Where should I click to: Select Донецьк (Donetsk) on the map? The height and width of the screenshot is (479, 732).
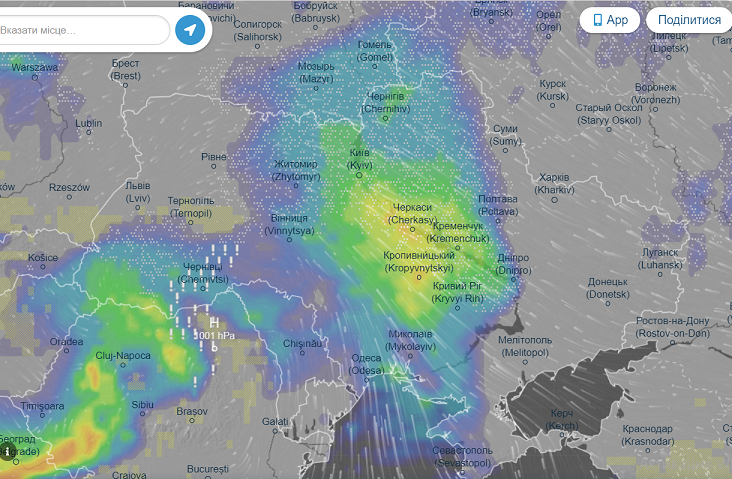click(x=607, y=288)
